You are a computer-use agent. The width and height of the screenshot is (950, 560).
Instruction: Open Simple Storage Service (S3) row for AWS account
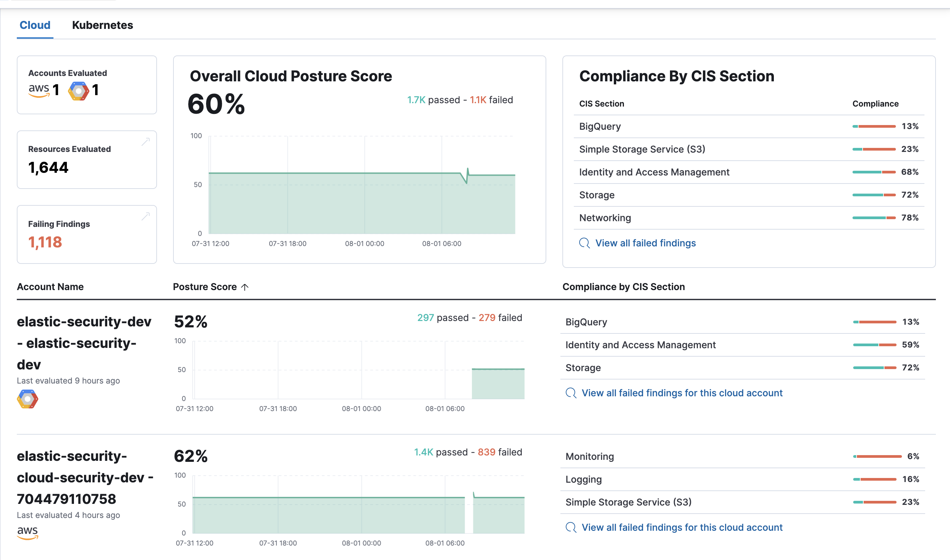(742, 502)
